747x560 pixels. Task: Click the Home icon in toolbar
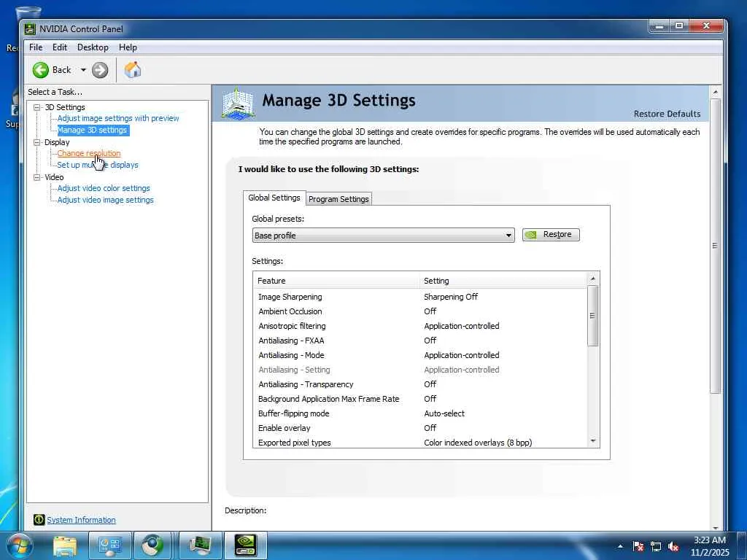click(133, 70)
